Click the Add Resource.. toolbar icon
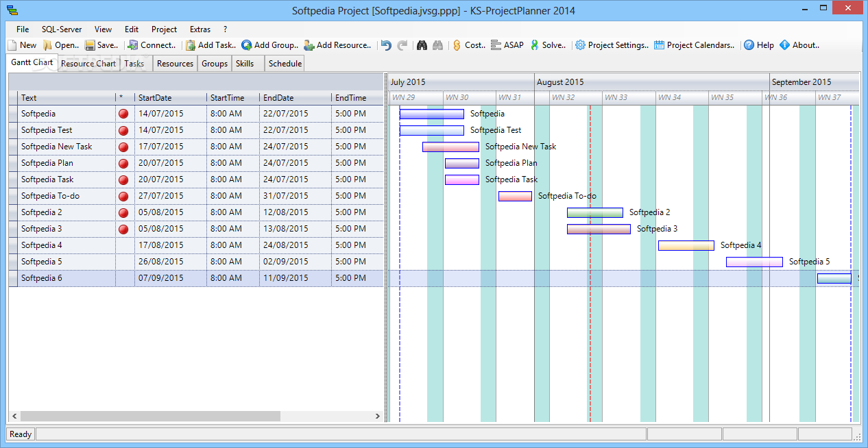The width and height of the screenshot is (868, 448). coord(309,45)
